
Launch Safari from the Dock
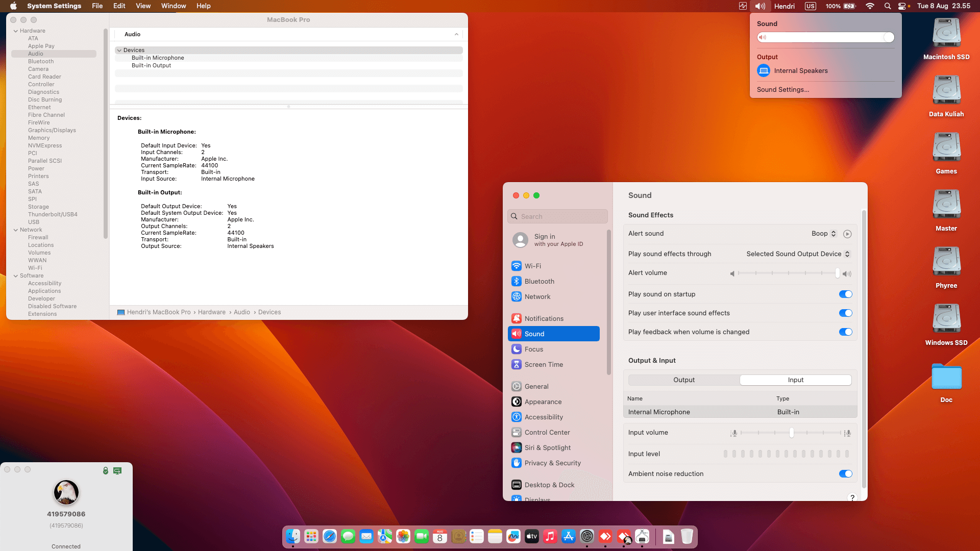click(330, 536)
